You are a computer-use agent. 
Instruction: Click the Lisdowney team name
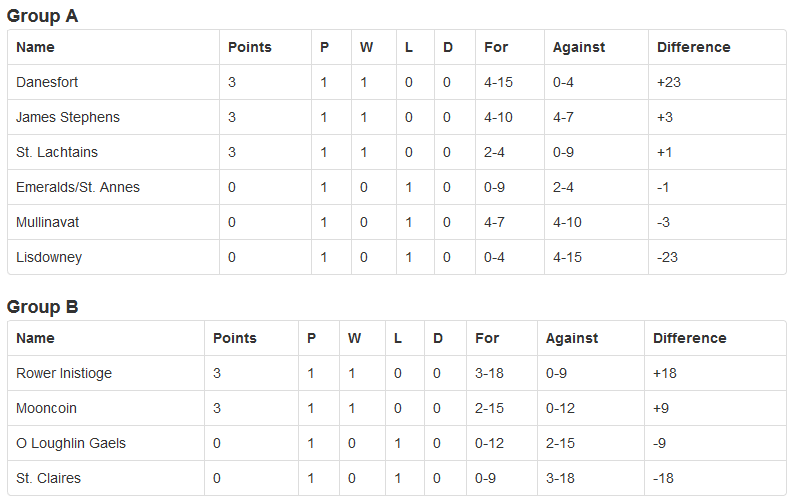(49, 257)
